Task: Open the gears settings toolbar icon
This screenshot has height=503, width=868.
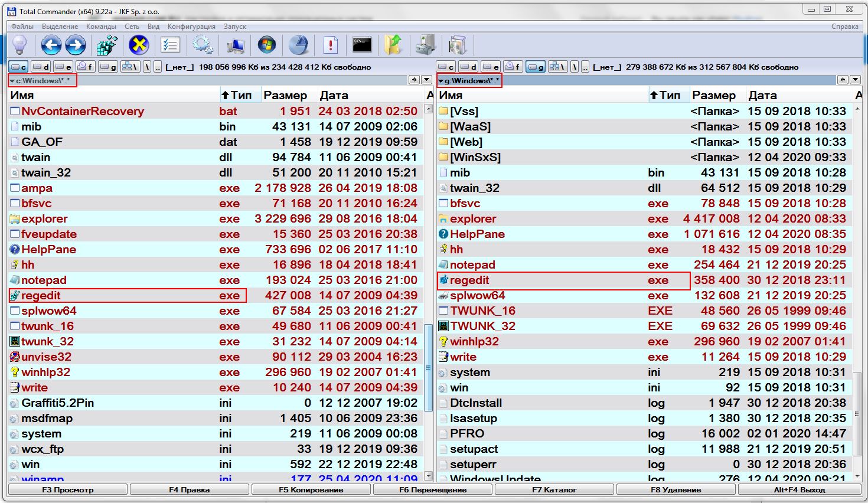Action: point(203,45)
